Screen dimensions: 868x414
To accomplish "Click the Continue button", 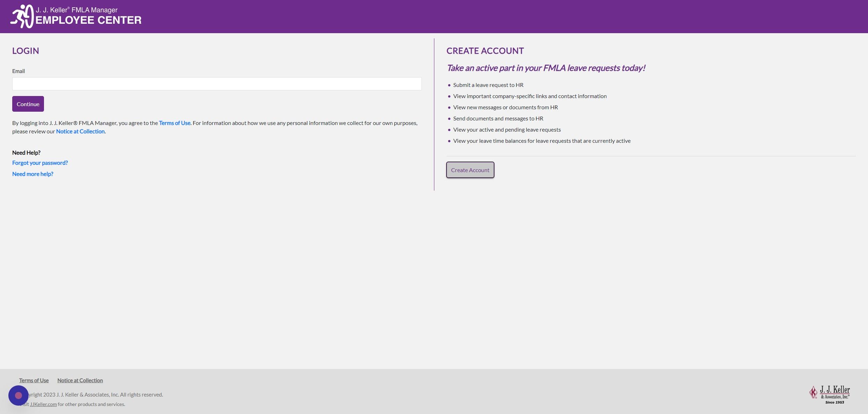I will click(x=28, y=104).
